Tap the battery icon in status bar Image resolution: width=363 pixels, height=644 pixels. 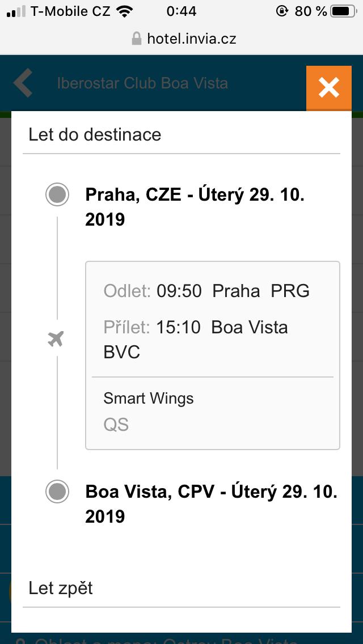point(343,11)
